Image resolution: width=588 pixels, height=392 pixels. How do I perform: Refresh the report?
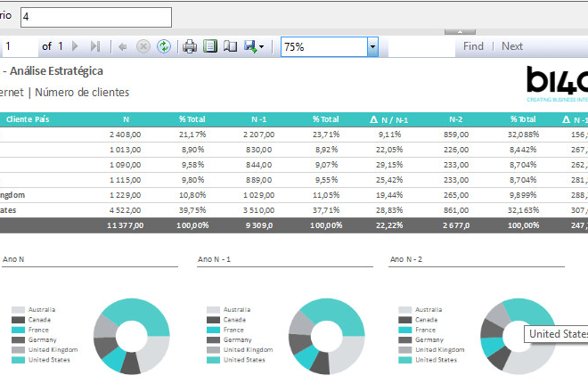[x=164, y=46]
